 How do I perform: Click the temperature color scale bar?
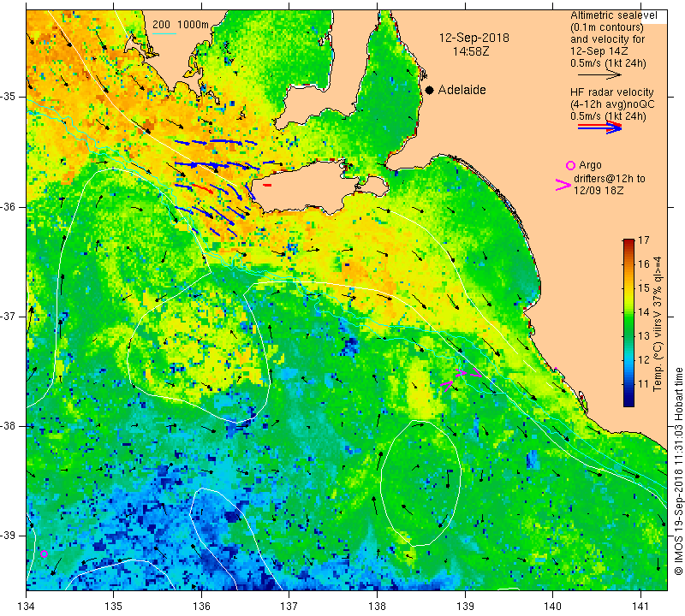point(628,323)
